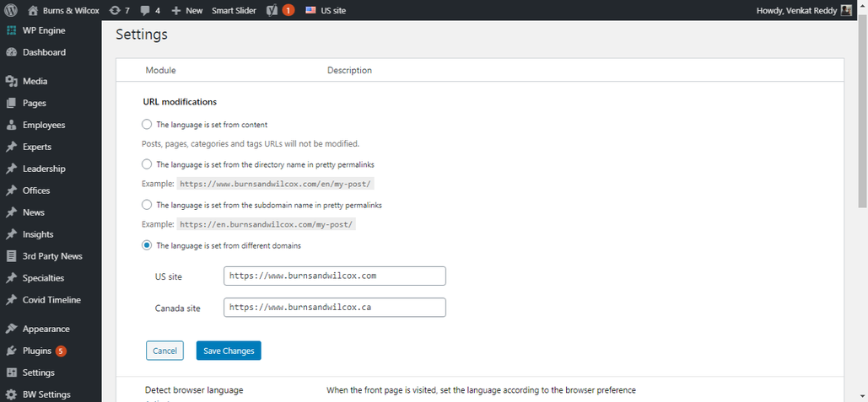Open the Appearance menu link

[x=46, y=329]
